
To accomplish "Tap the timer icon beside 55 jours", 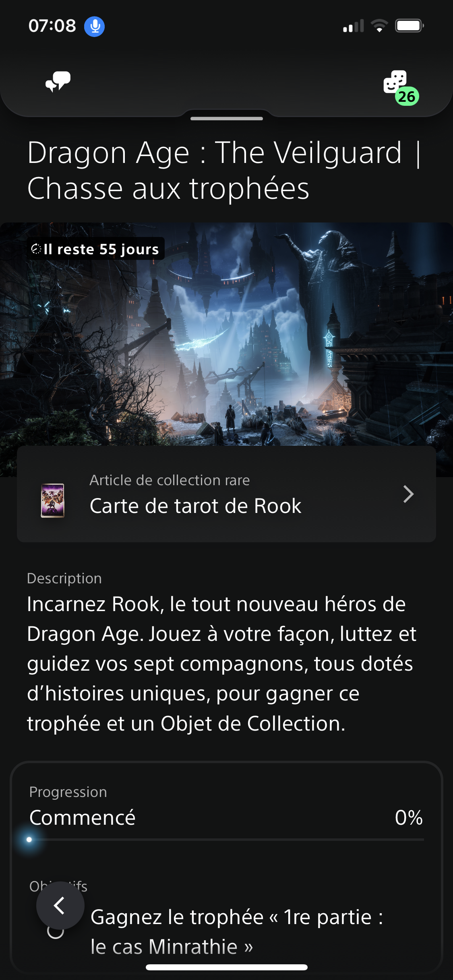I will (36, 249).
